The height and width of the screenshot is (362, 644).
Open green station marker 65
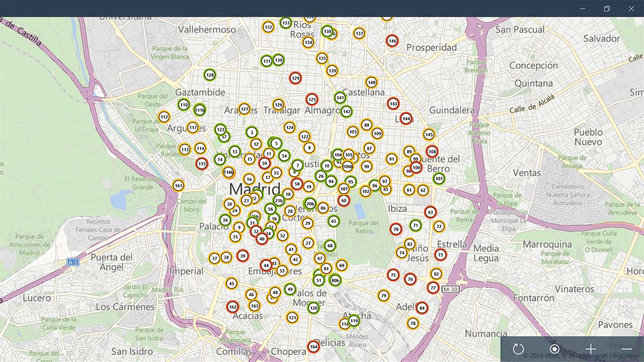333,221
